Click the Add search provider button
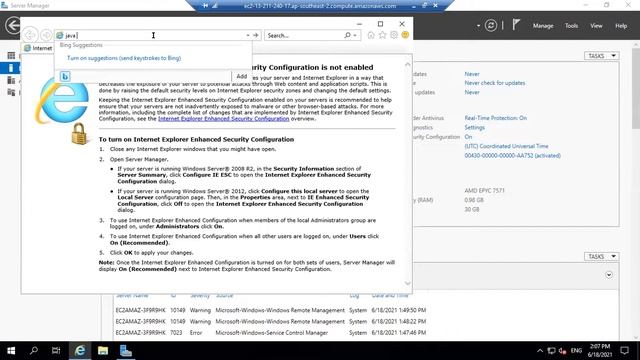Viewport: 640px width, 360px height. coord(242,76)
